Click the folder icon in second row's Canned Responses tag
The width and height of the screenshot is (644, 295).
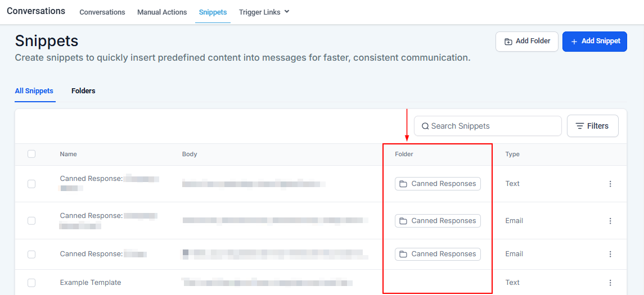pos(403,221)
